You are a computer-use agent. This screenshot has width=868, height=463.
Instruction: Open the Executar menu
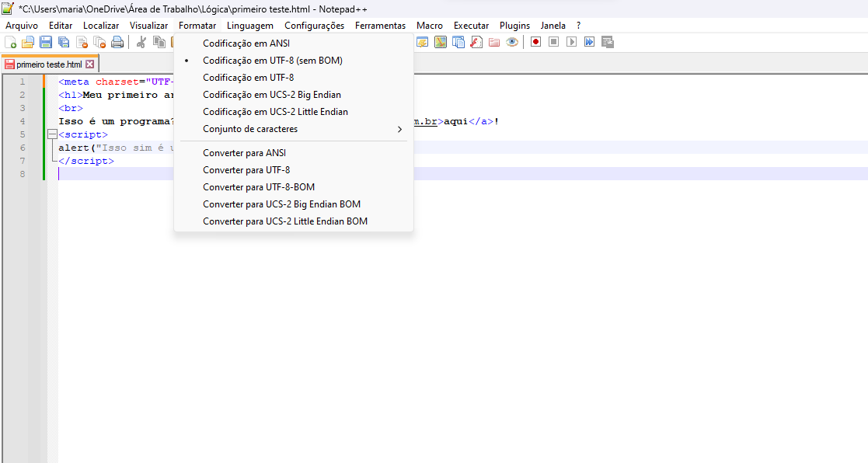[x=471, y=26]
